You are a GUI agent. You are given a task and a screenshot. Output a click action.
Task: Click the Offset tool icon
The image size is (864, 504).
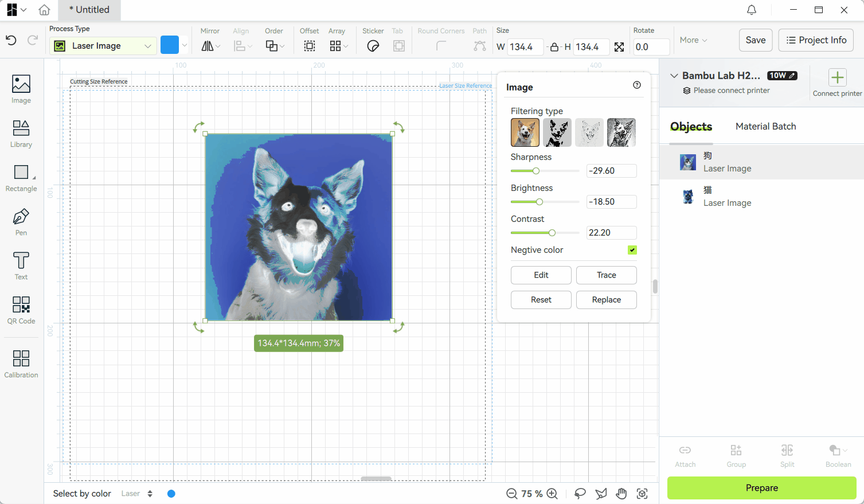310,46
